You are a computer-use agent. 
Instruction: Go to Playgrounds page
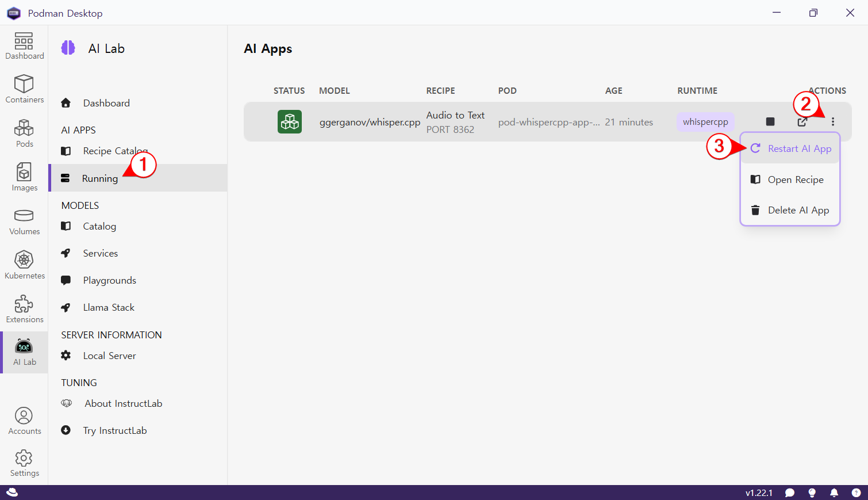pyautogui.click(x=109, y=280)
